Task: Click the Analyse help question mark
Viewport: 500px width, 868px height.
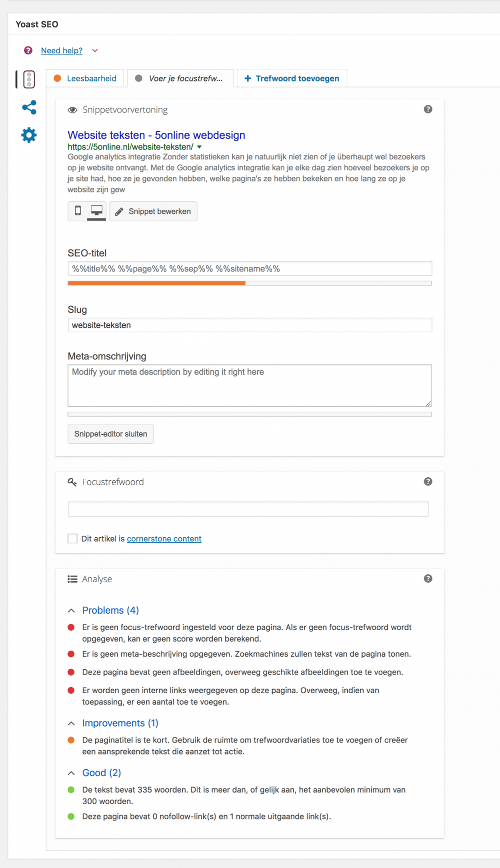Action: (428, 579)
